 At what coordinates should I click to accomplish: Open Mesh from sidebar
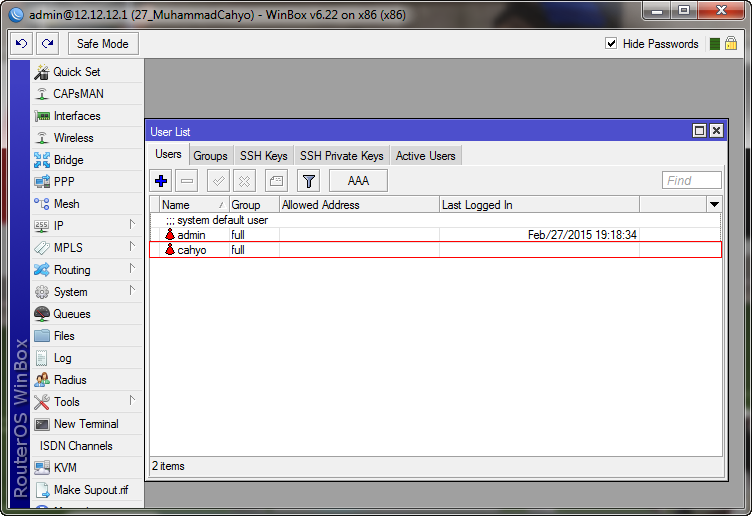[87, 204]
